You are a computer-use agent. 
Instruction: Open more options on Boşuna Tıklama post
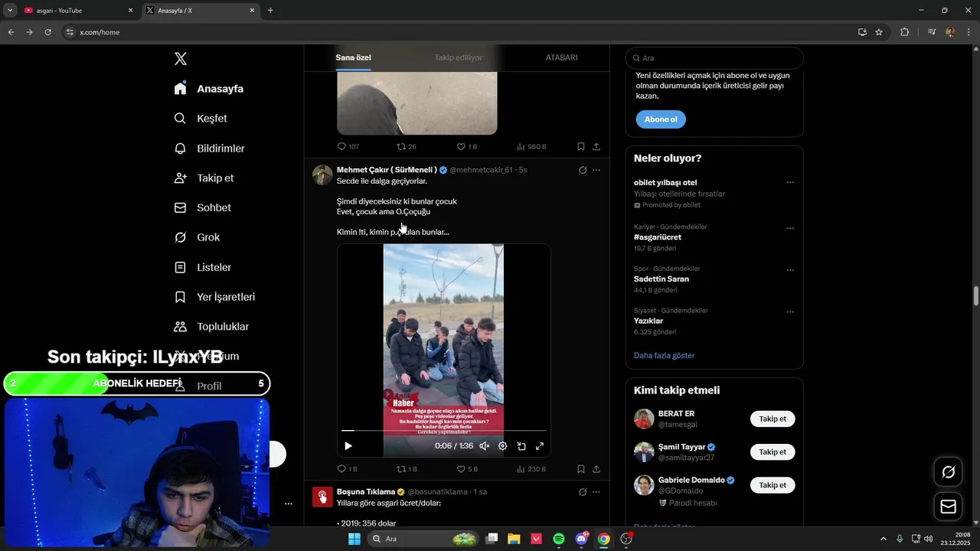[596, 492]
